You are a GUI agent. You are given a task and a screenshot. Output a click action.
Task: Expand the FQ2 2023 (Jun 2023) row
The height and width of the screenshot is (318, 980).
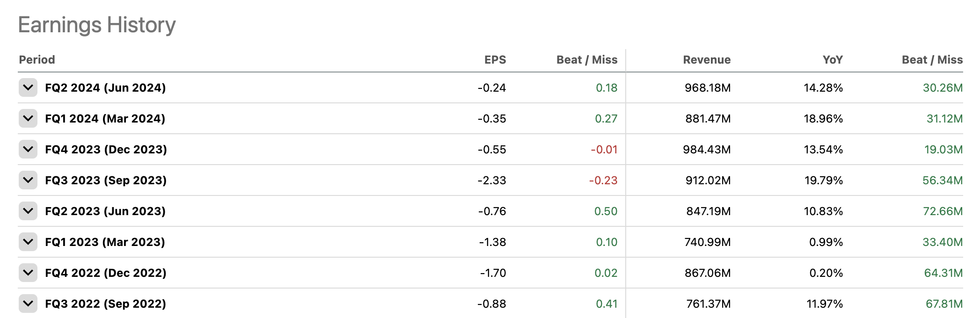tap(28, 211)
